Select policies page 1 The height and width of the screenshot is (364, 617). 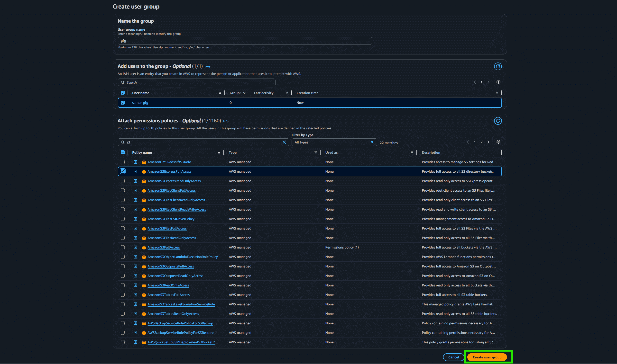pyautogui.click(x=475, y=142)
